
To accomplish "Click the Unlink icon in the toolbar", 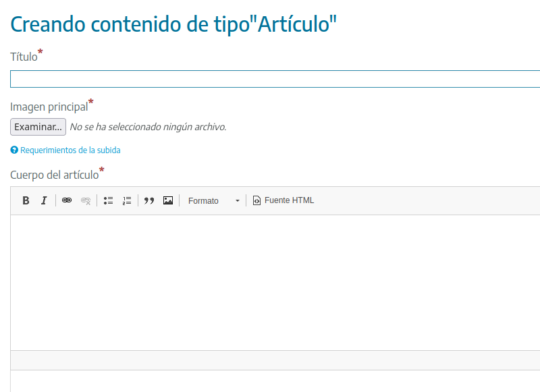I will (85, 200).
